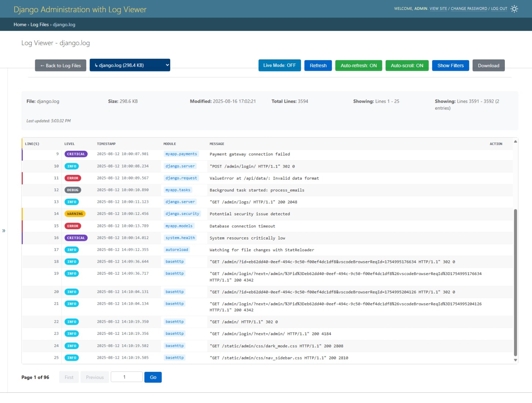Click message 'Watching for file changes with StatReloader'
The height and width of the screenshot is (403, 532).
262,250
